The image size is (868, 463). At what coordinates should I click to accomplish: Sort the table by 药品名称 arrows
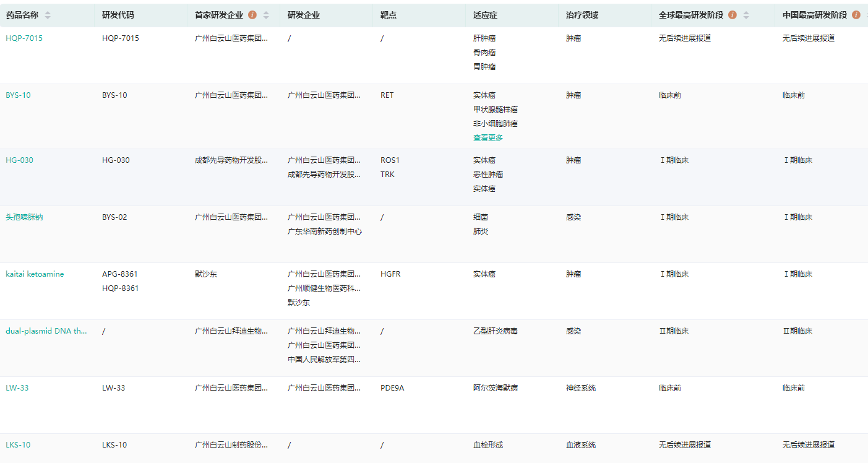[48, 15]
